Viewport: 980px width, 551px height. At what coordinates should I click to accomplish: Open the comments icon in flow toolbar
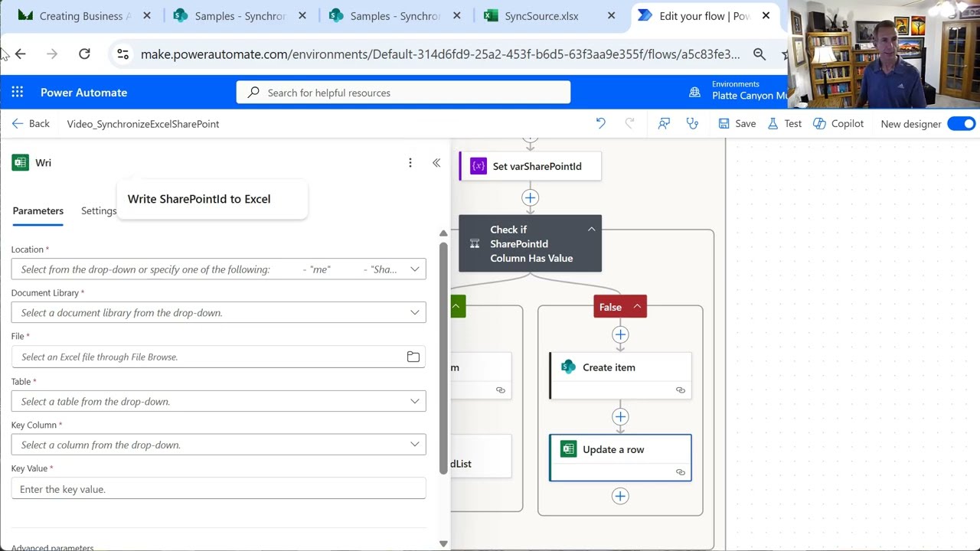(664, 123)
